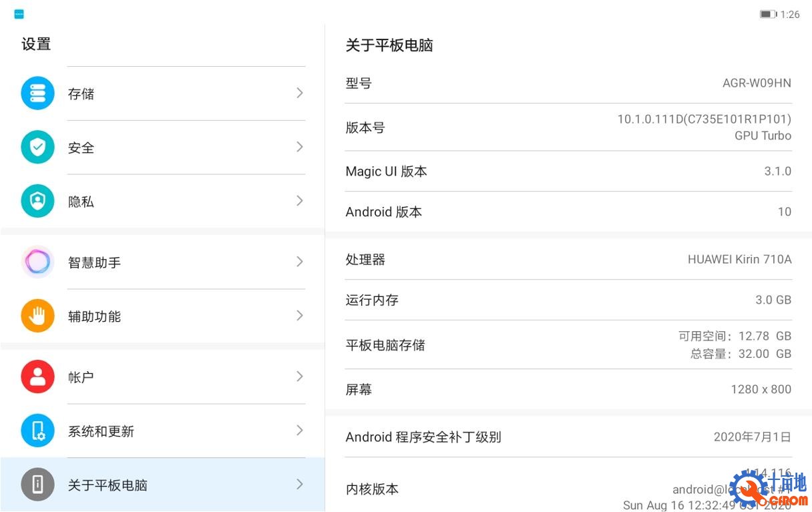
Task: Select the 系统和更新 update icon
Action: (37, 431)
